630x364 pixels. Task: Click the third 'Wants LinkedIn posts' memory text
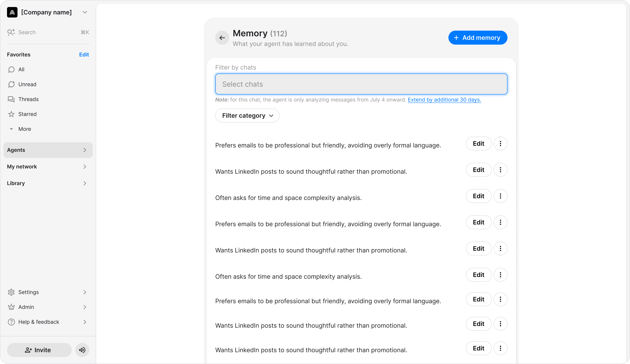pyautogui.click(x=311, y=325)
